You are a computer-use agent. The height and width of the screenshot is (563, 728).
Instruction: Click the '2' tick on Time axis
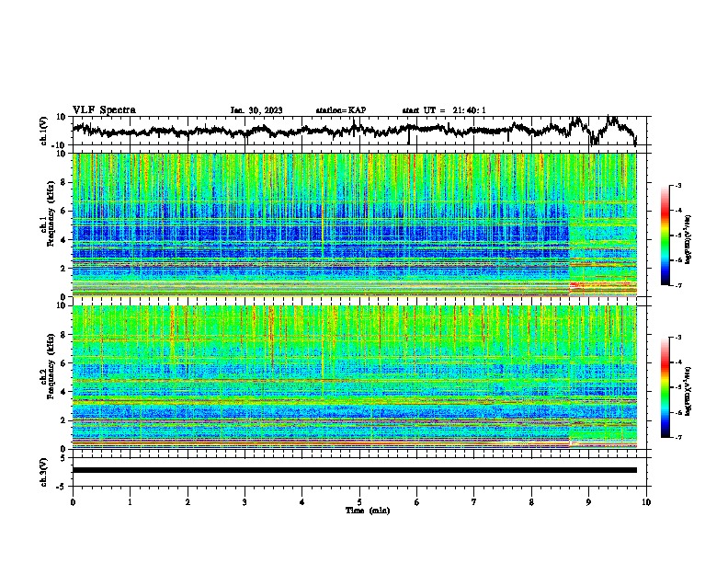tap(188, 502)
